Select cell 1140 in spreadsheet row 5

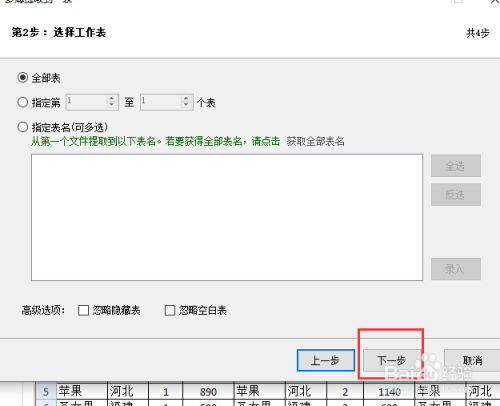click(x=389, y=391)
